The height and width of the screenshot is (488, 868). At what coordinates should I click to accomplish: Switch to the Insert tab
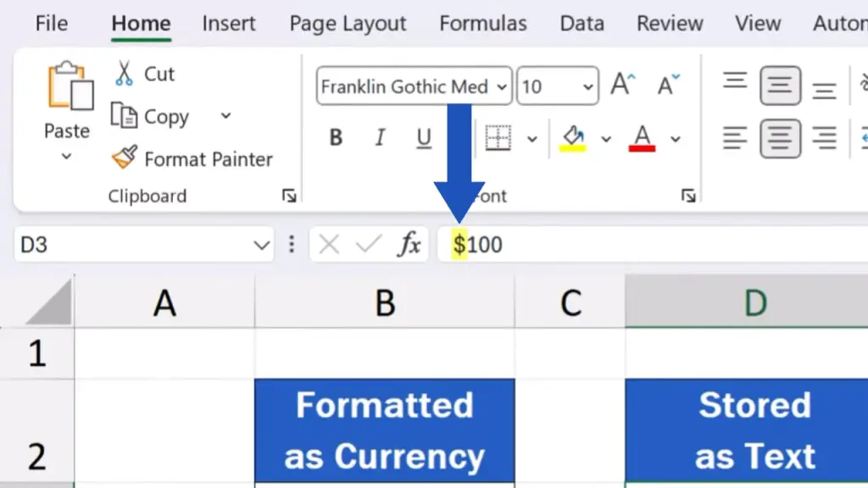tap(229, 23)
